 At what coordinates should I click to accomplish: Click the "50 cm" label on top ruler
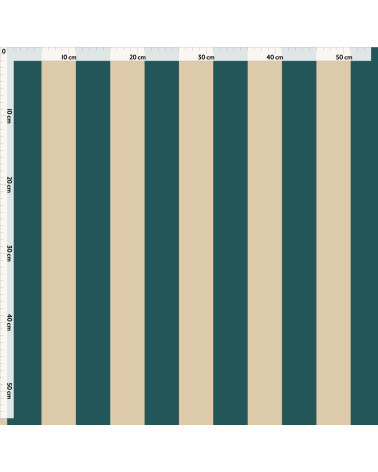click(x=344, y=57)
